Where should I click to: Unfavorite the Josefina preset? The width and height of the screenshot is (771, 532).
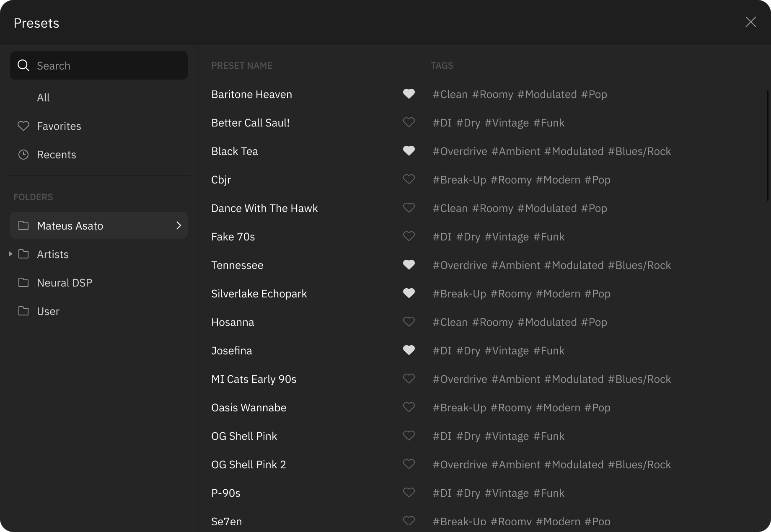409,350
